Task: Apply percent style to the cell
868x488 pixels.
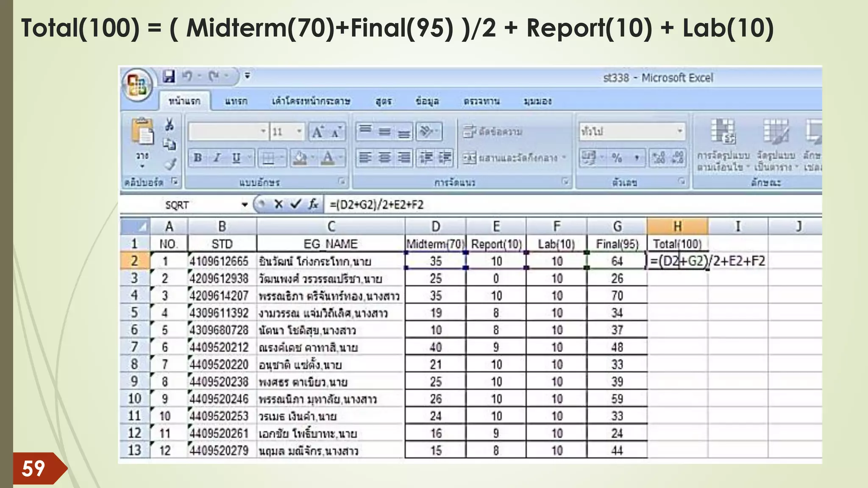Action: 617,158
